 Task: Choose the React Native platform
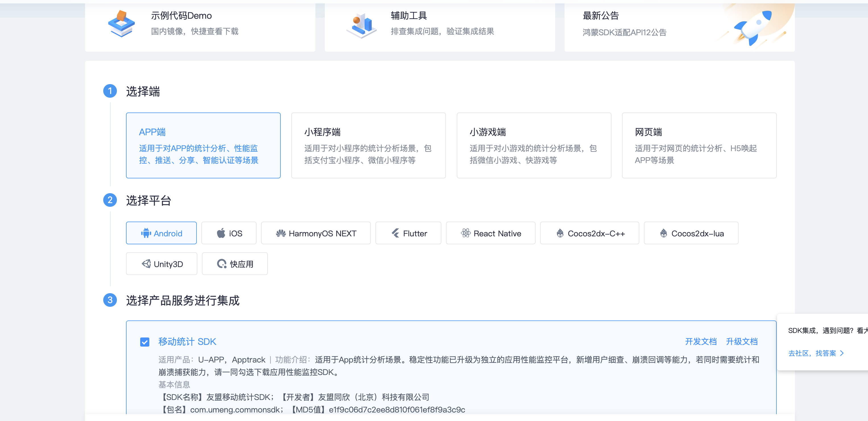(x=491, y=233)
